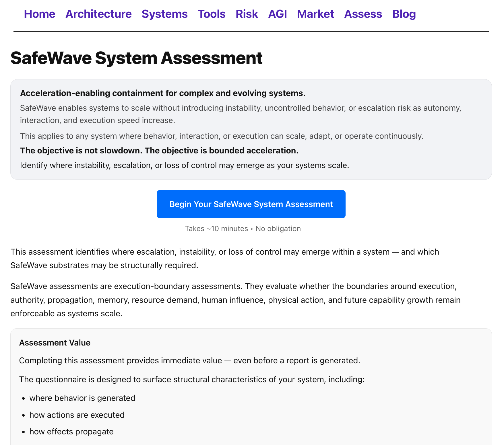The image size is (504, 445).
Task: Open the Market nav link
Action: click(x=315, y=14)
